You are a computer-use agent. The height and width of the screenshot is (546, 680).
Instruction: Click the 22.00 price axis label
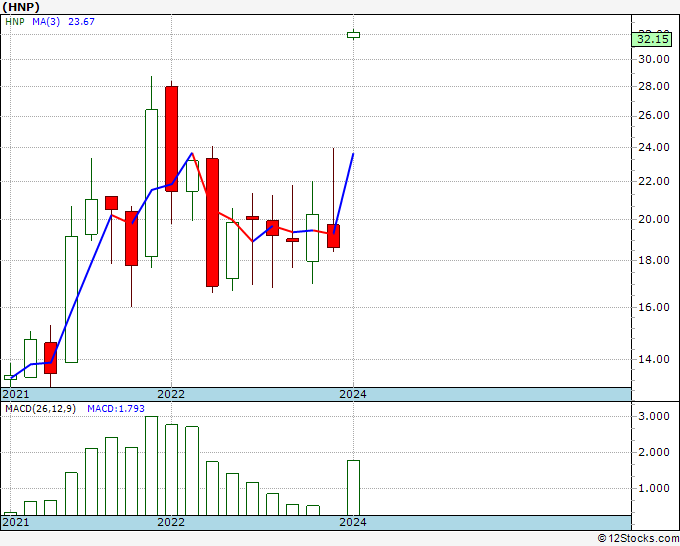coord(654,181)
